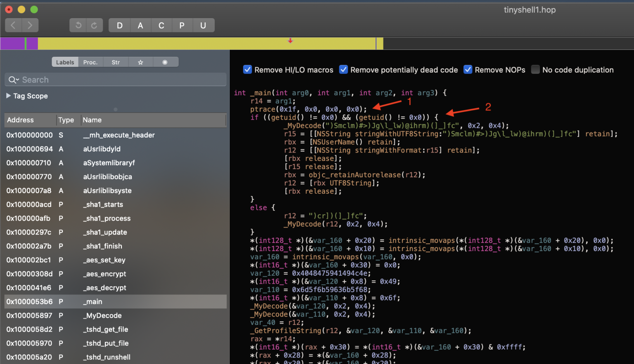Set type to Procedure with P button

pos(182,25)
